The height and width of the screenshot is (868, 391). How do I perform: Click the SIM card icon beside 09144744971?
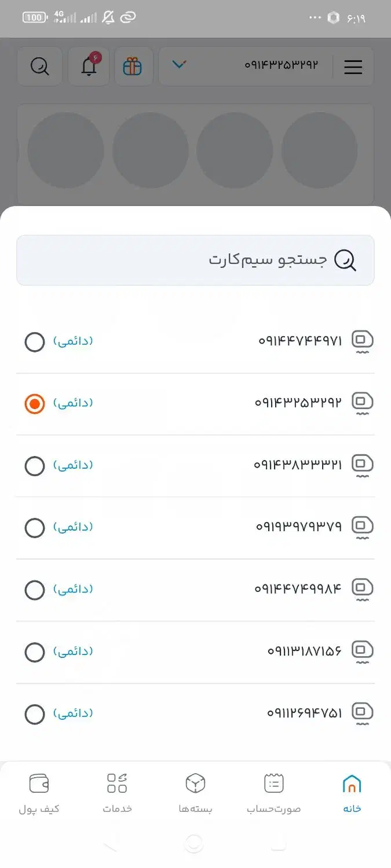coord(362,340)
